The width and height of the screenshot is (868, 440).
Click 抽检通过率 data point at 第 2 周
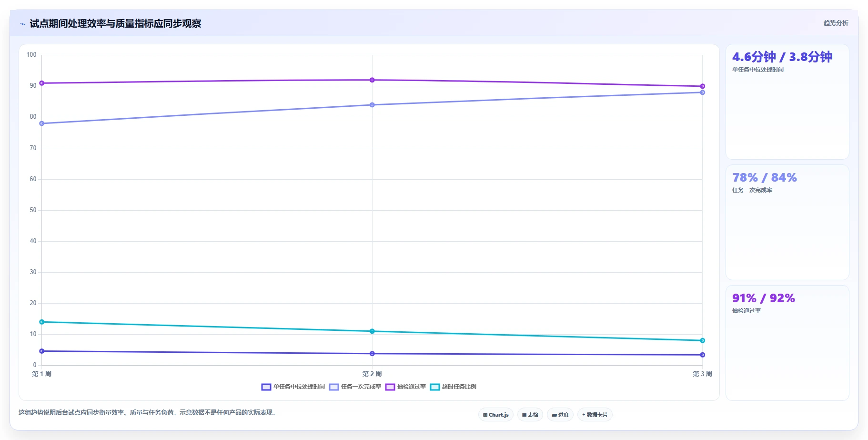pos(372,80)
